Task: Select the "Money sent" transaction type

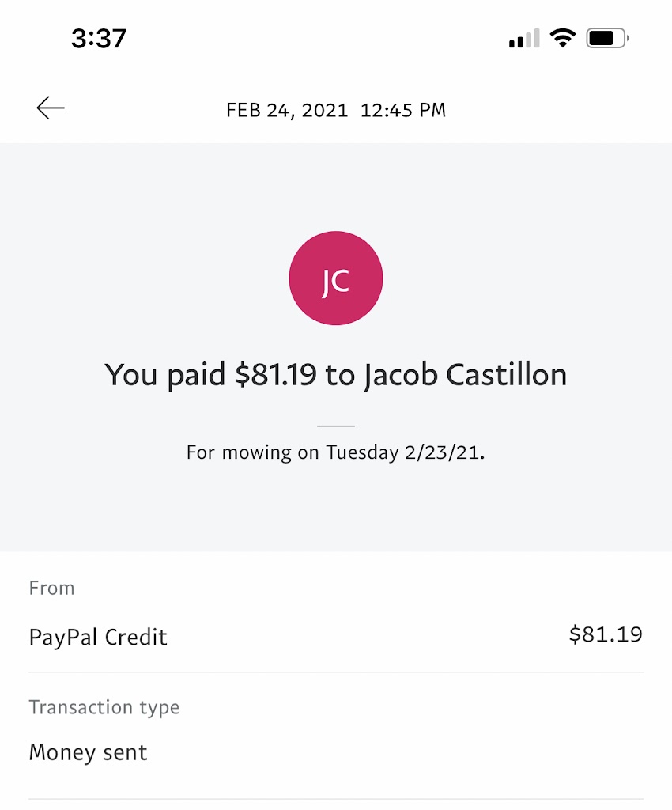Action: [x=89, y=752]
